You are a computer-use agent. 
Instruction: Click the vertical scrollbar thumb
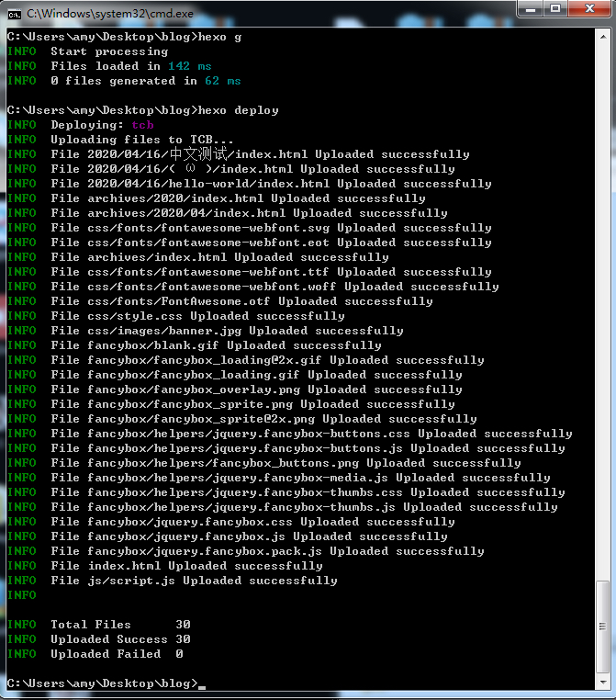(x=603, y=627)
